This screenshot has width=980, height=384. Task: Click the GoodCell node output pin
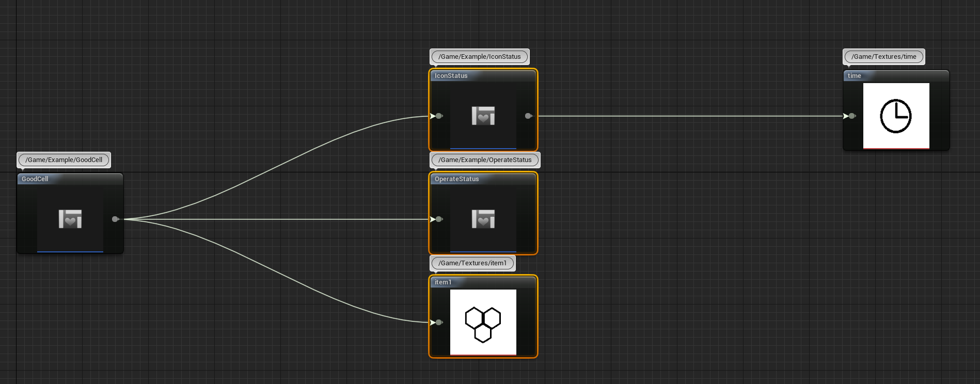tap(115, 219)
